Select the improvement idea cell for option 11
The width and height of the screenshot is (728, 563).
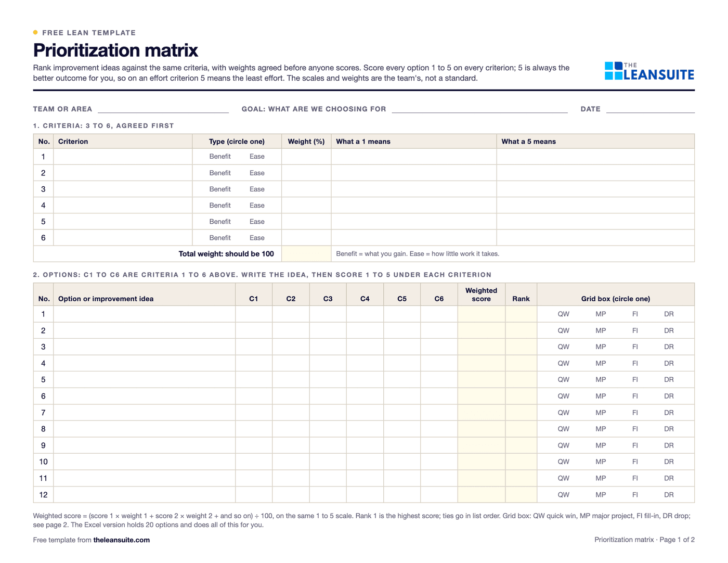pyautogui.click(x=144, y=478)
